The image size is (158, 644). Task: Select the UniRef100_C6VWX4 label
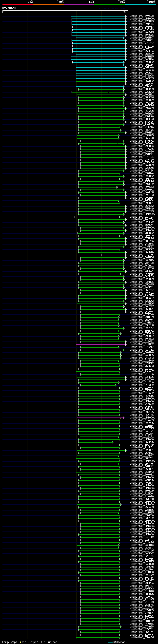tap(142, 312)
